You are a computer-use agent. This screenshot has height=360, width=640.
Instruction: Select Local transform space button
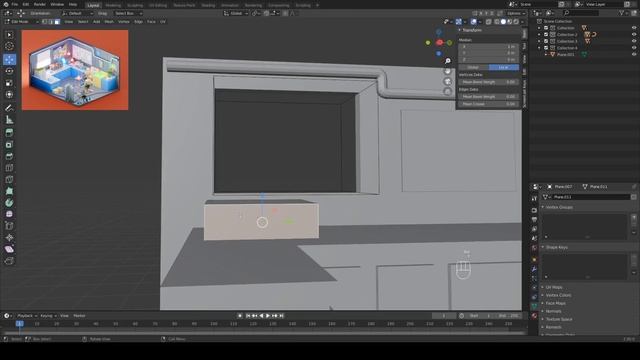[504, 67]
